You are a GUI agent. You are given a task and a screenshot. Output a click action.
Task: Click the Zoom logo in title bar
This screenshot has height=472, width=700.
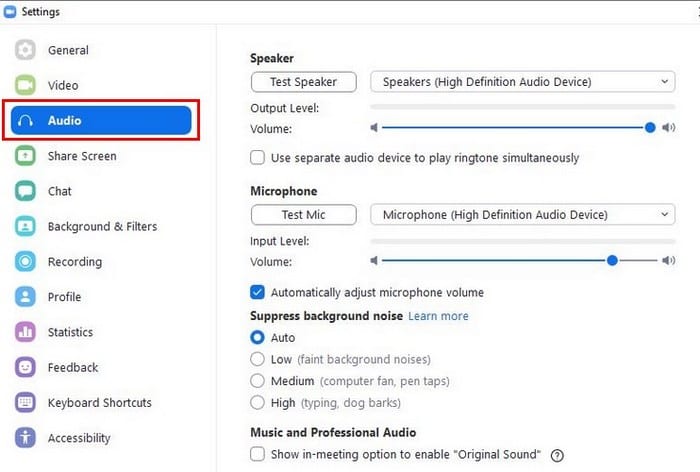tap(10, 12)
